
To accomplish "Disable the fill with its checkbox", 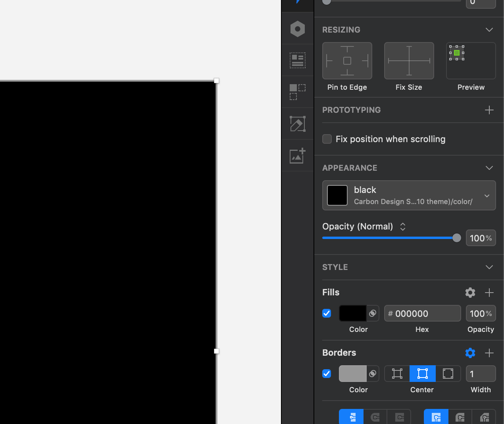I will click(x=327, y=313).
